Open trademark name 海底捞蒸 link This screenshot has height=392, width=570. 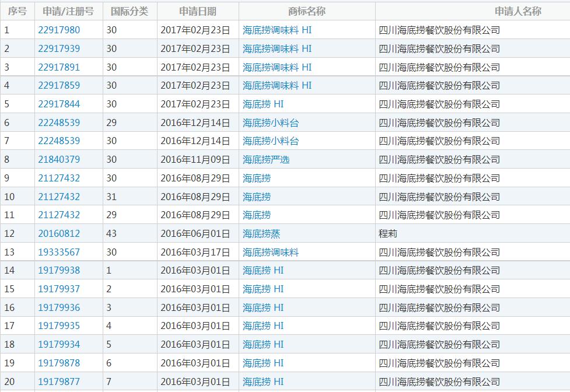click(x=261, y=233)
